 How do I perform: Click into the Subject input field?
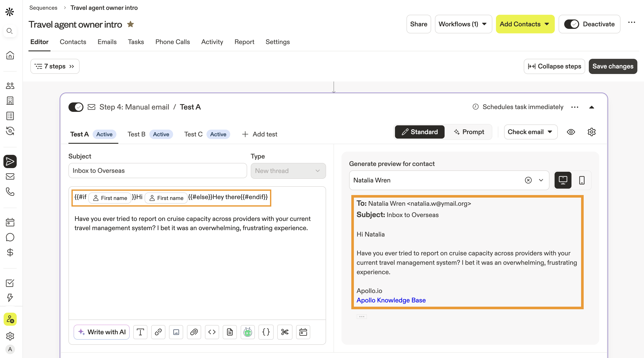157,171
